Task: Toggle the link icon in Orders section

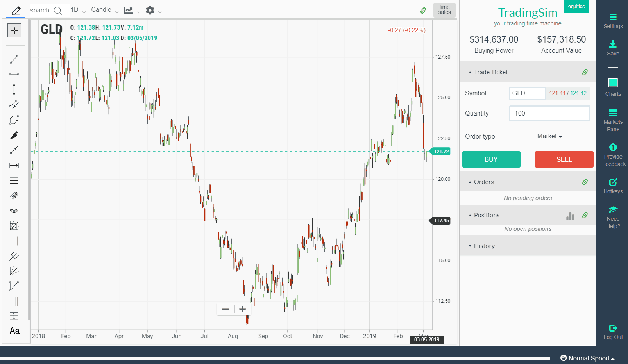Action: (585, 182)
